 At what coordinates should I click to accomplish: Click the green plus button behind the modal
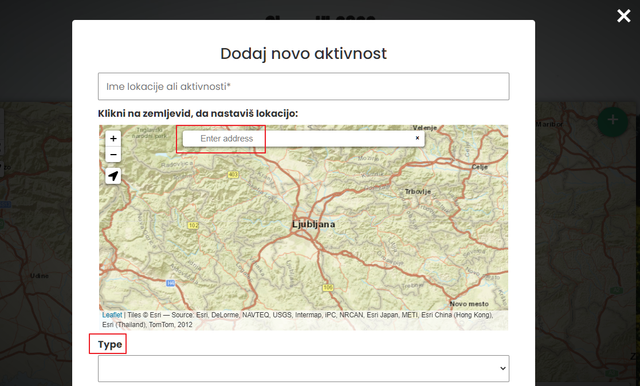pyautogui.click(x=613, y=121)
